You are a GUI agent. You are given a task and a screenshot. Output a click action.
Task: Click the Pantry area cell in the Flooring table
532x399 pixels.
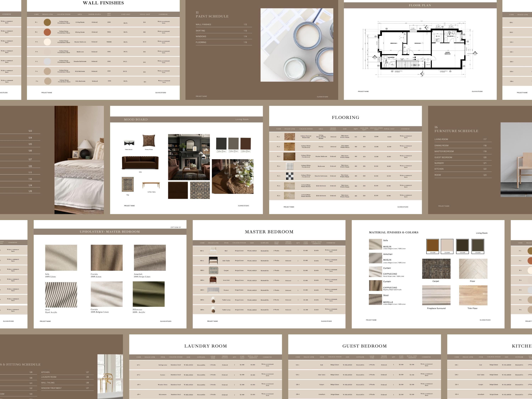321,146
